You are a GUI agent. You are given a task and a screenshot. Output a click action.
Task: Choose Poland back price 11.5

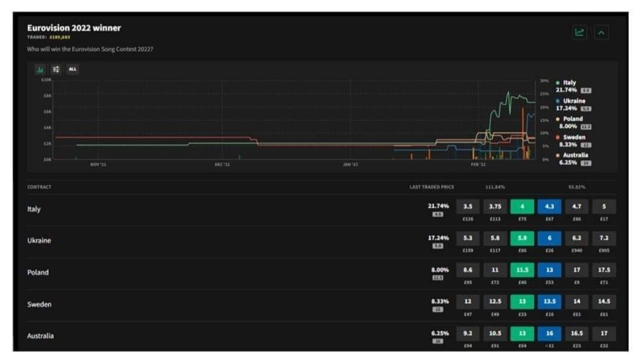click(x=522, y=270)
